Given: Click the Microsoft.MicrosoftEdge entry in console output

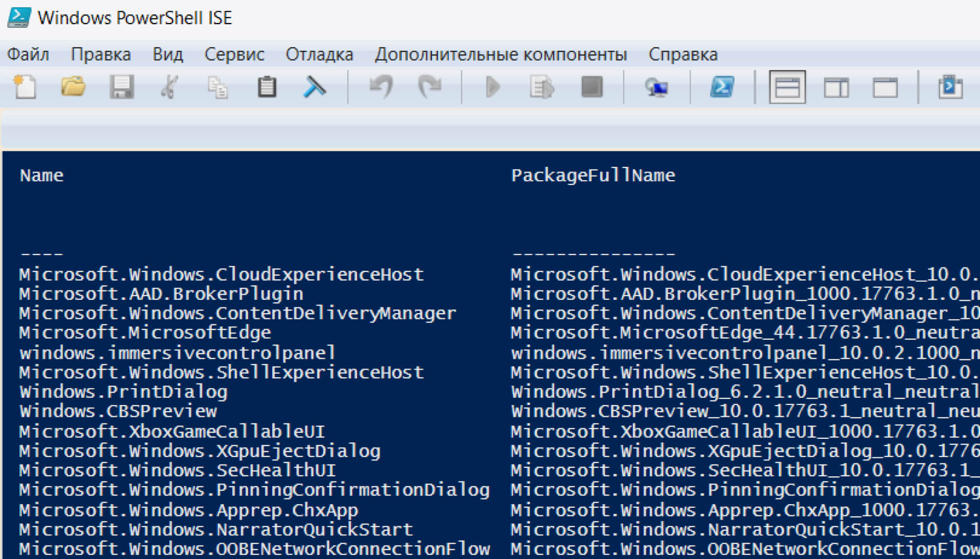Looking at the screenshot, I should point(145,333).
